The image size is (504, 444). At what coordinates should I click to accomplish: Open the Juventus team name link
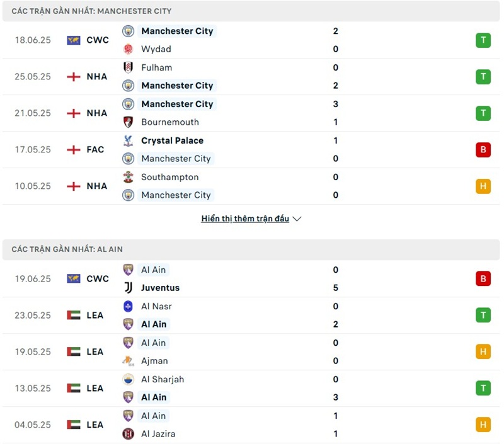coord(160,288)
